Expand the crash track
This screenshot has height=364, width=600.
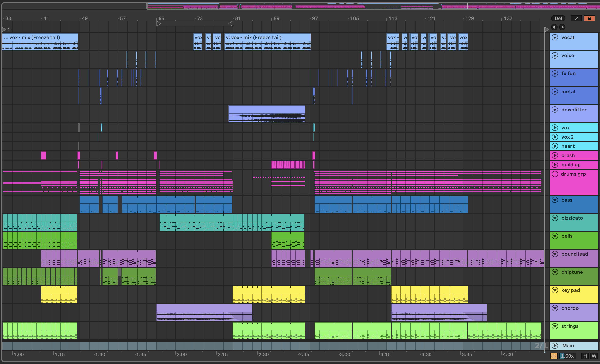(x=555, y=155)
